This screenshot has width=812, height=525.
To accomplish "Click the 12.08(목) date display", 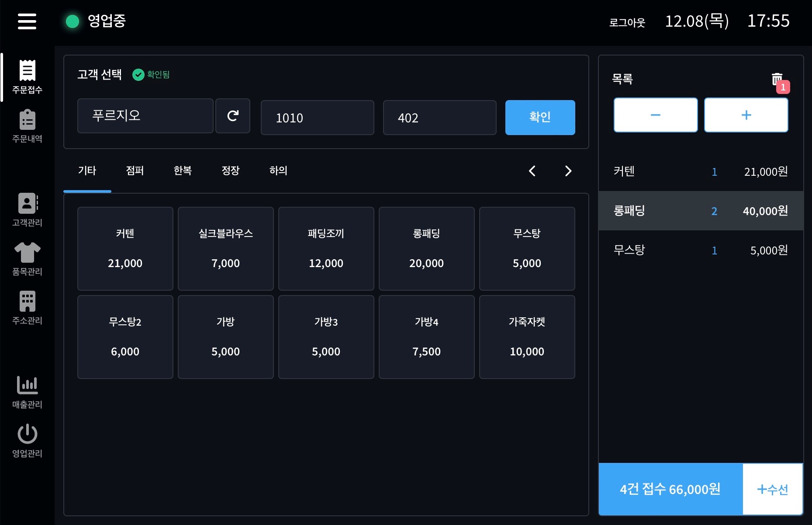I will click(697, 21).
